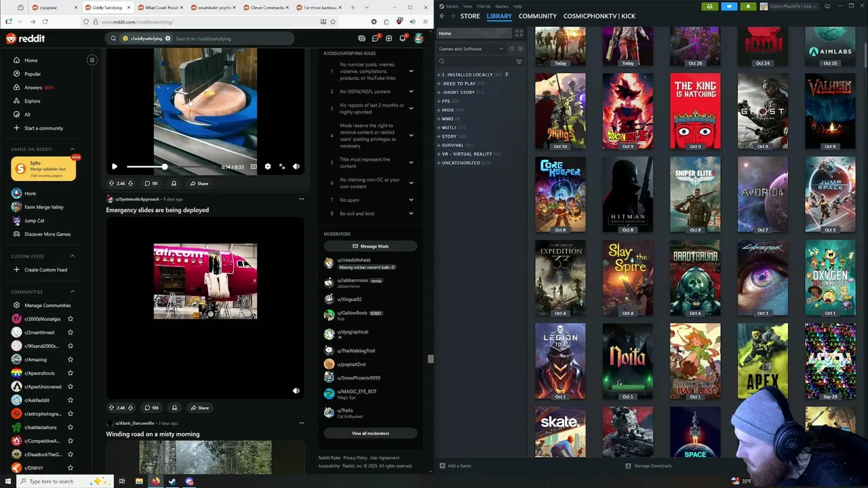
Task: Collapse the Reddit left navigation sidebar
Action: click(92, 60)
